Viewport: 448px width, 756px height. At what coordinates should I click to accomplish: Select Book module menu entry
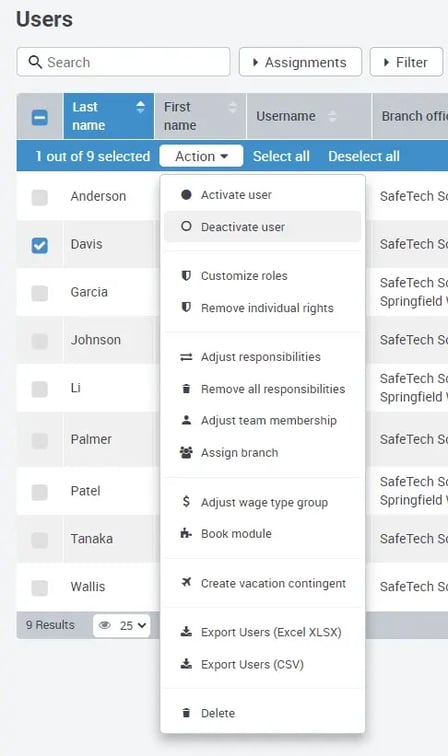(262, 533)
